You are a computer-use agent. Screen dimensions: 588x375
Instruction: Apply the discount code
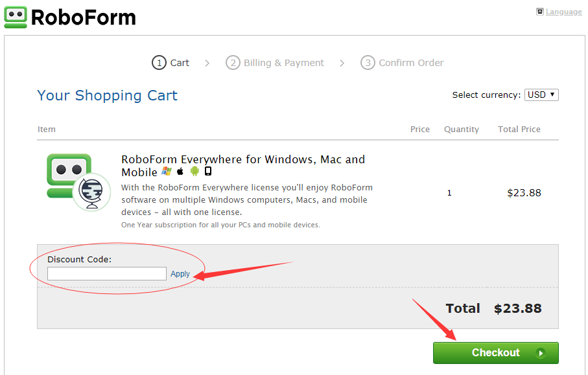coord(180,273)
